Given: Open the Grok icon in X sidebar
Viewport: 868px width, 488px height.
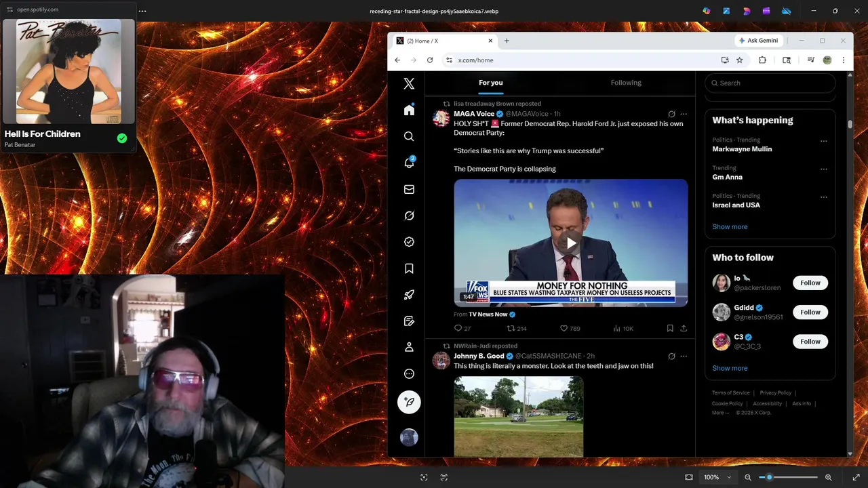Looking at the screenshot, I should tap(409, 216).
